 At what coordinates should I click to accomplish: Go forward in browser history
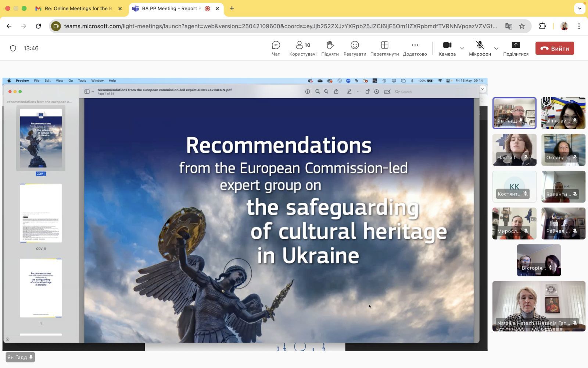(24, 26)
